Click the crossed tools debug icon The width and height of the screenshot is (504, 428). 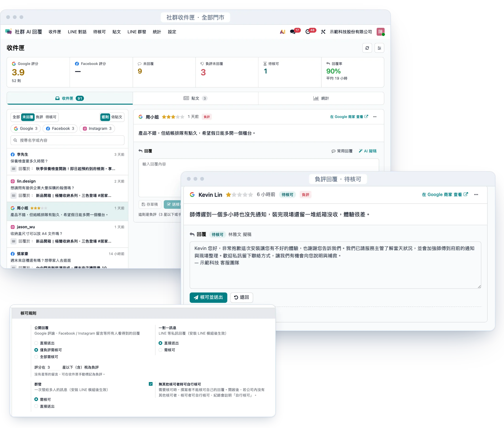tap(323, 32)
